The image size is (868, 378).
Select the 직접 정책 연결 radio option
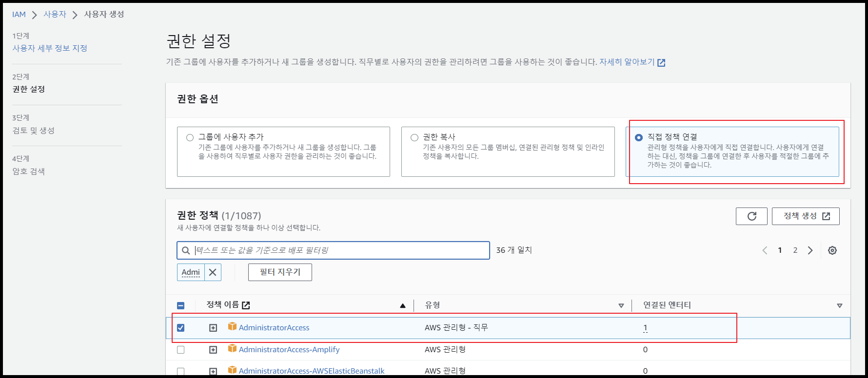click(638, 137)
